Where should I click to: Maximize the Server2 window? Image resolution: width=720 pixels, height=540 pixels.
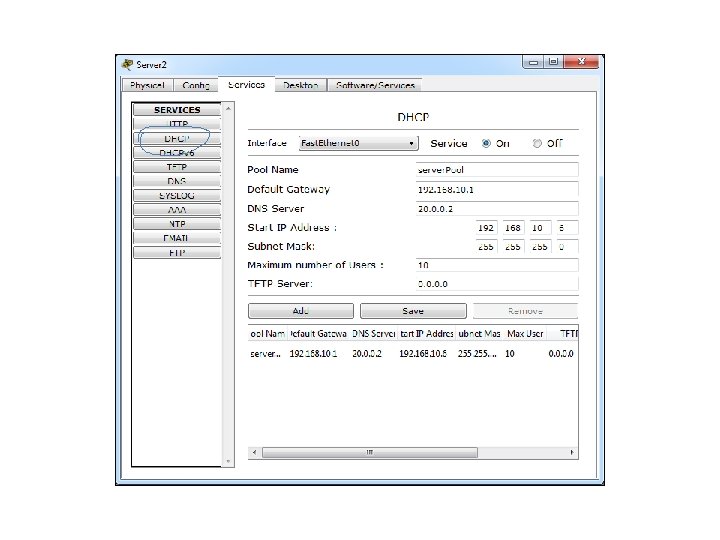pyautogui.click(x=553, y=62)
